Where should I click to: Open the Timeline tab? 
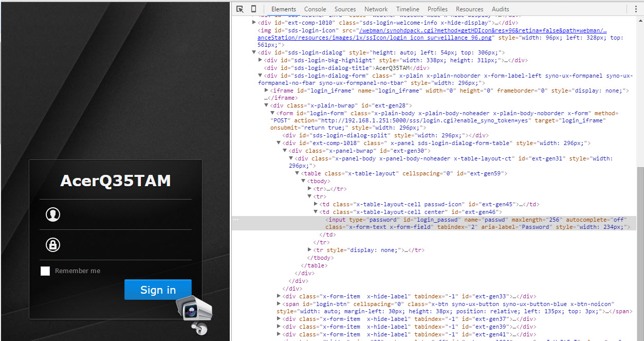(x=408, y=9)
